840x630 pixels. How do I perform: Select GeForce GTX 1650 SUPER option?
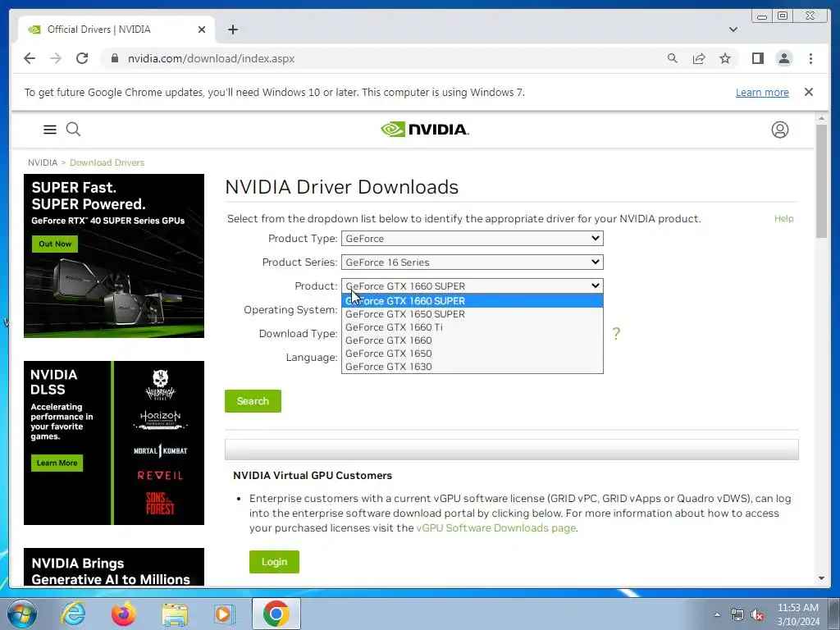click(472, 314)
